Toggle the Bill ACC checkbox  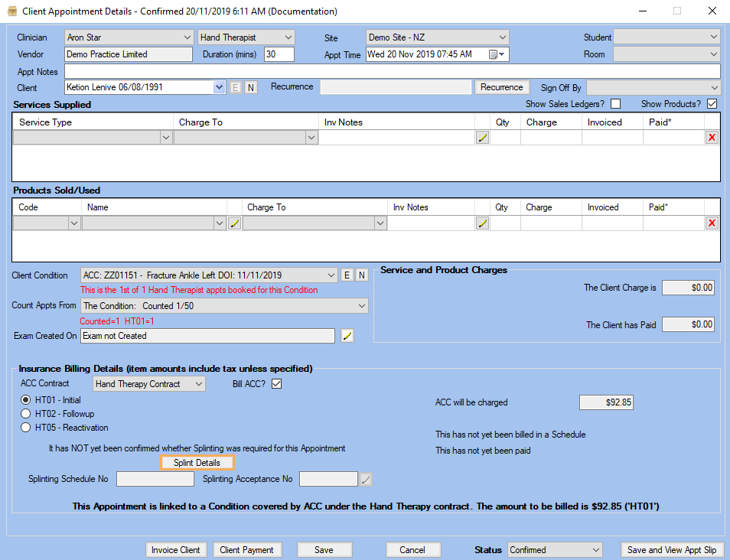pos(276,384)
